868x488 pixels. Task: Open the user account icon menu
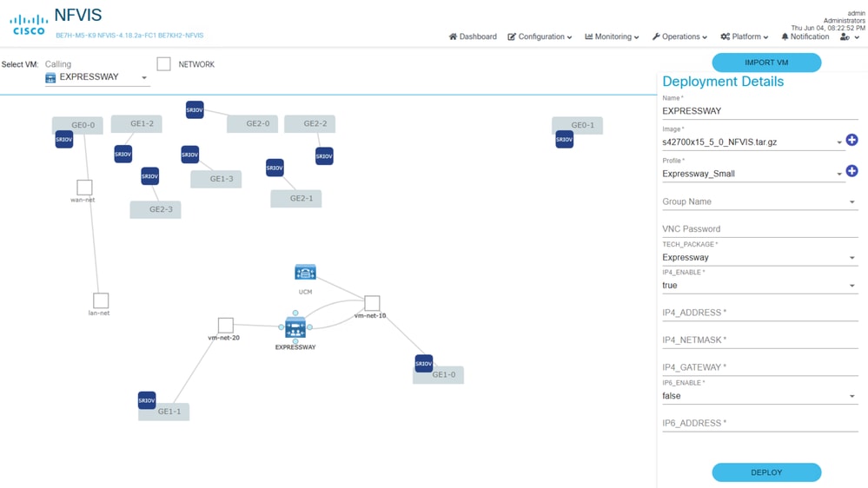pos(849,36)
